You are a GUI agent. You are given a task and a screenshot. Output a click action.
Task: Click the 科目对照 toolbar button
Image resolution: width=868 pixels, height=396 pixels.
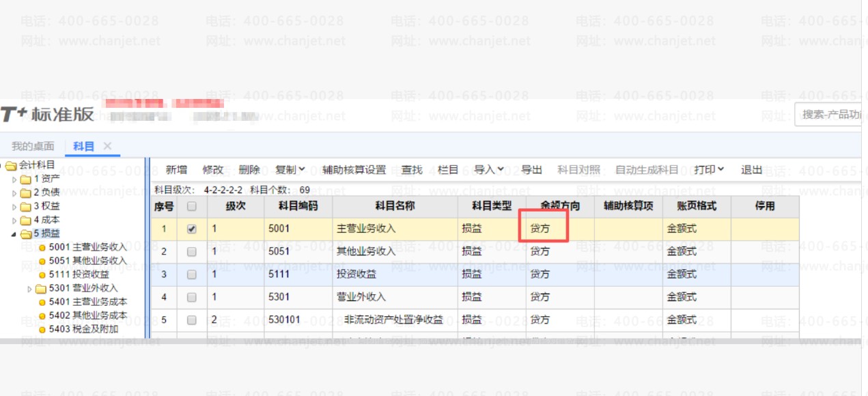pyautogui.click(x=579, y=169)
